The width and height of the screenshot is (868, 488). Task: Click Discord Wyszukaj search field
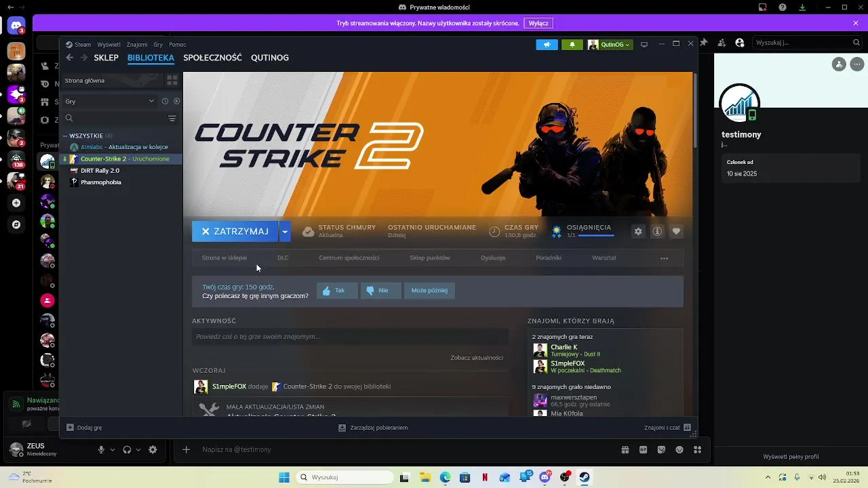807,43
